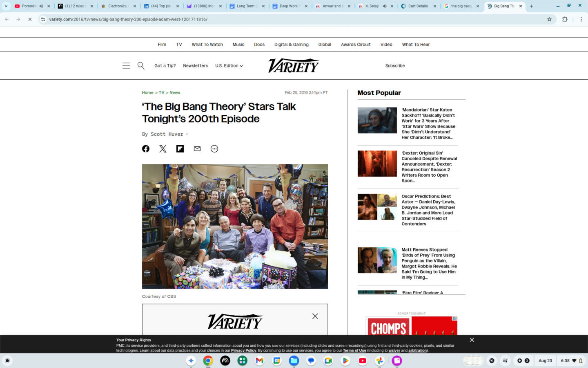Open the hamburger menu icon
Image resolution: width=588 pixels, height=368 pixels.
(x=126, y=65)
